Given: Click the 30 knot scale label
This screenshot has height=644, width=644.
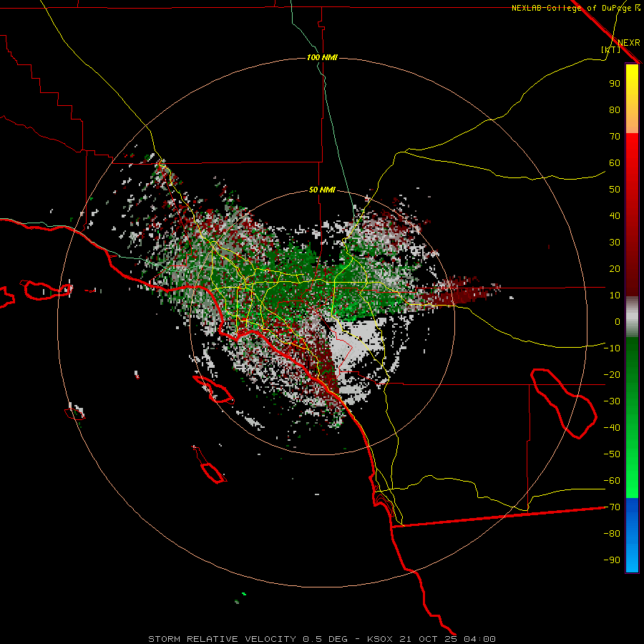Looking at the screenshot, I should pos(615,243).
